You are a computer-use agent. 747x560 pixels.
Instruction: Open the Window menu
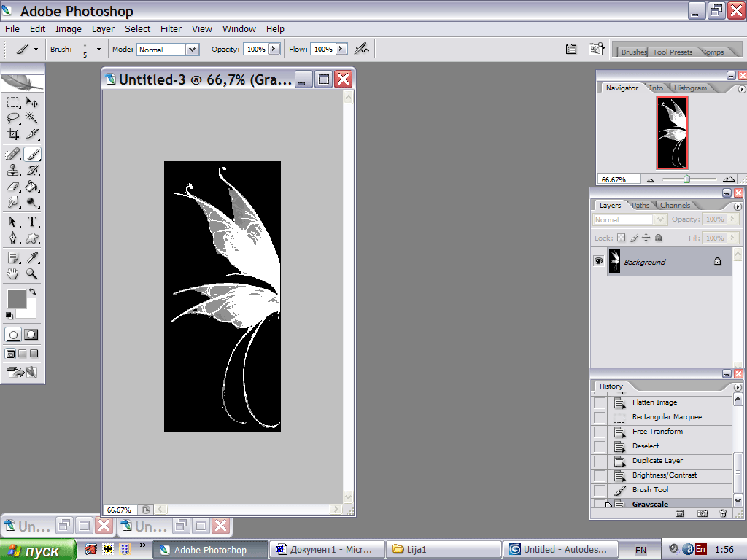point(239,29)
